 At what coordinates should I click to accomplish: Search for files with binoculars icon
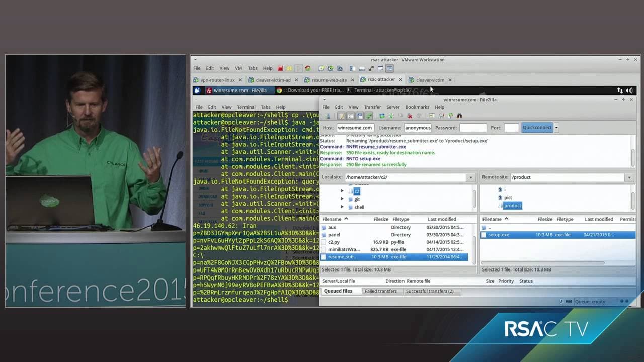coord(459,116)
